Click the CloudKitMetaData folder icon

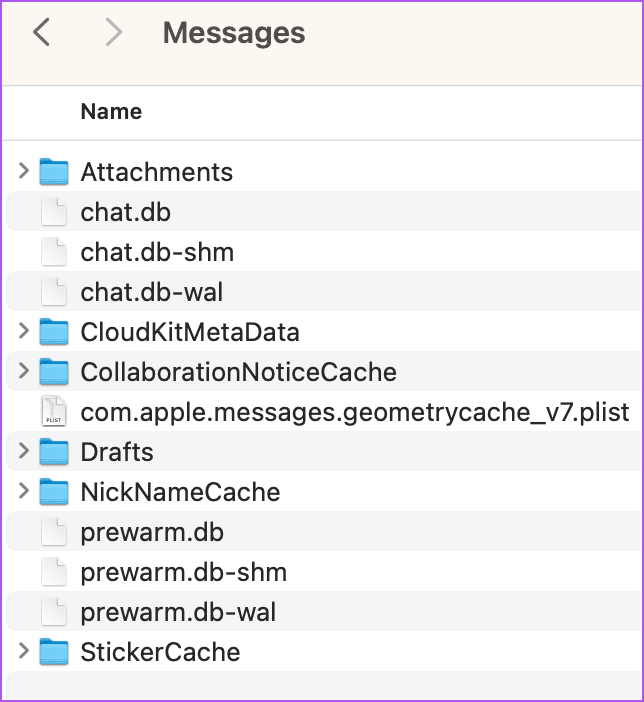[x=53, y=332]
